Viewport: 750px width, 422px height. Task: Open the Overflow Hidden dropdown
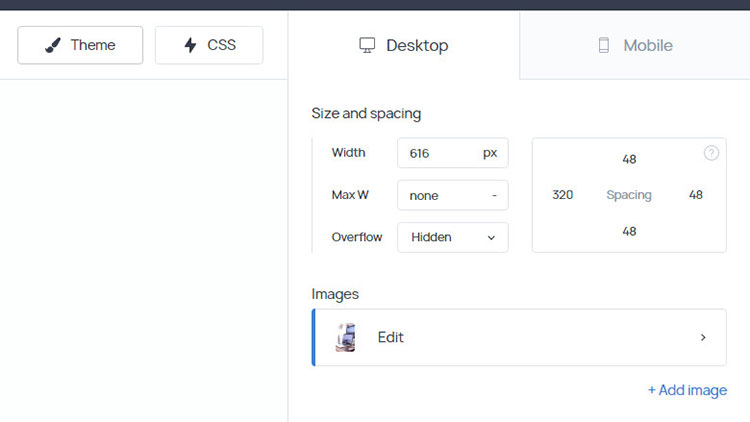(452, 237)
